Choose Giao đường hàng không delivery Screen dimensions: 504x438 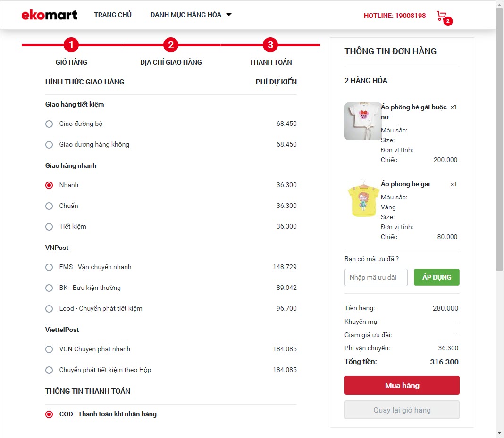[x=49, y=145]
